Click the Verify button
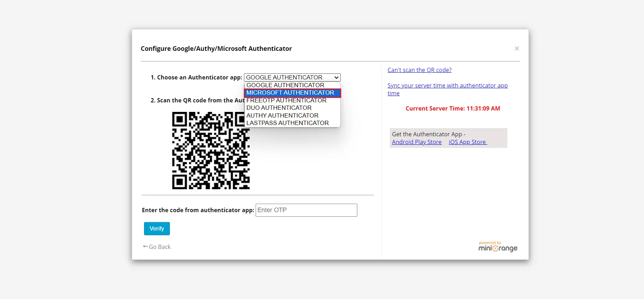Image resolution: width=644 pixels, height=299 pixels. (157, 228)
